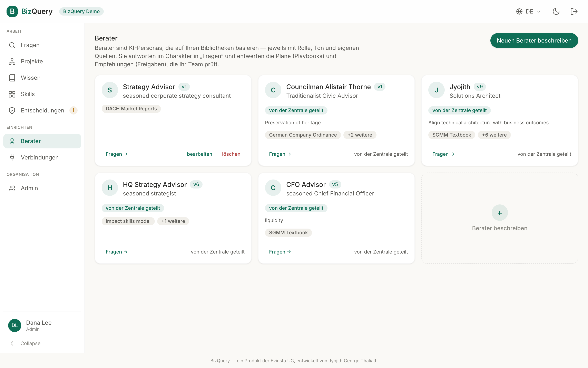Click the Wissen book icon

(12, 78)
